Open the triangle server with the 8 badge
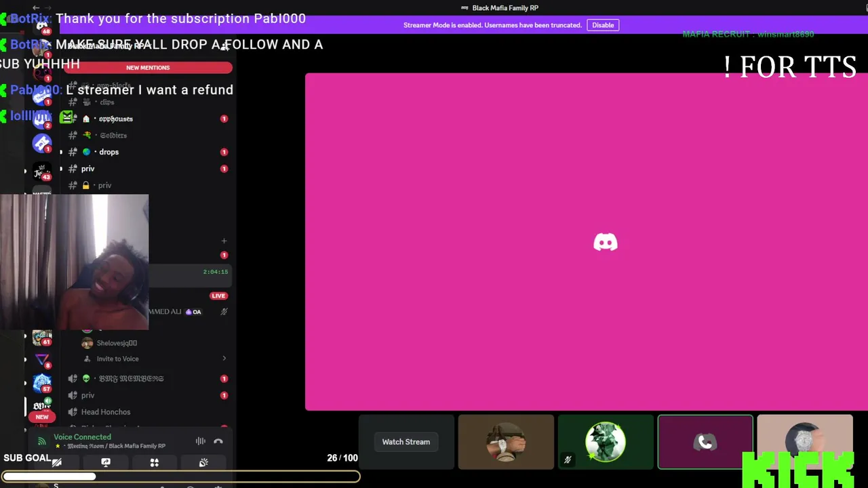 point(42,361)
